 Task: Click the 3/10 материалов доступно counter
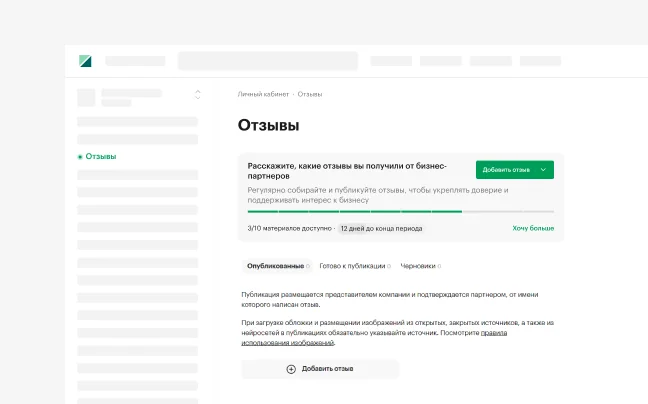click(289, 228)
